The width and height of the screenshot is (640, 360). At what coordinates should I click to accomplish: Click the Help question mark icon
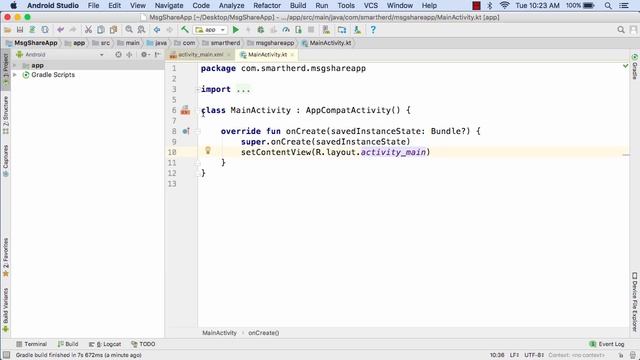(x=373, y=30)
